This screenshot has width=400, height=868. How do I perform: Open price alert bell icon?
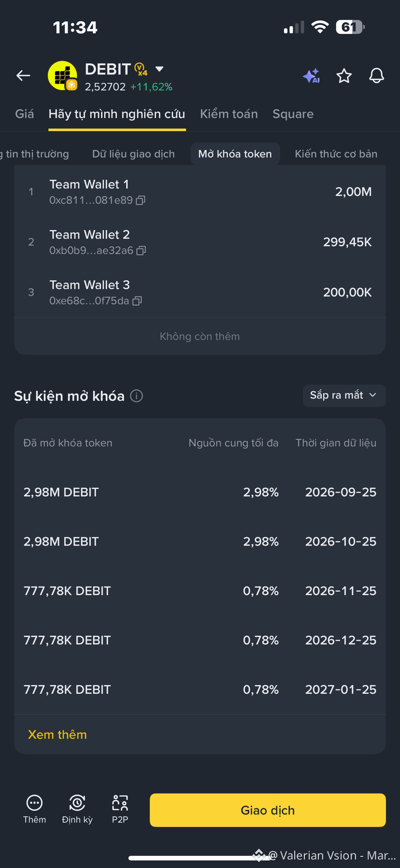coord(376,75)
